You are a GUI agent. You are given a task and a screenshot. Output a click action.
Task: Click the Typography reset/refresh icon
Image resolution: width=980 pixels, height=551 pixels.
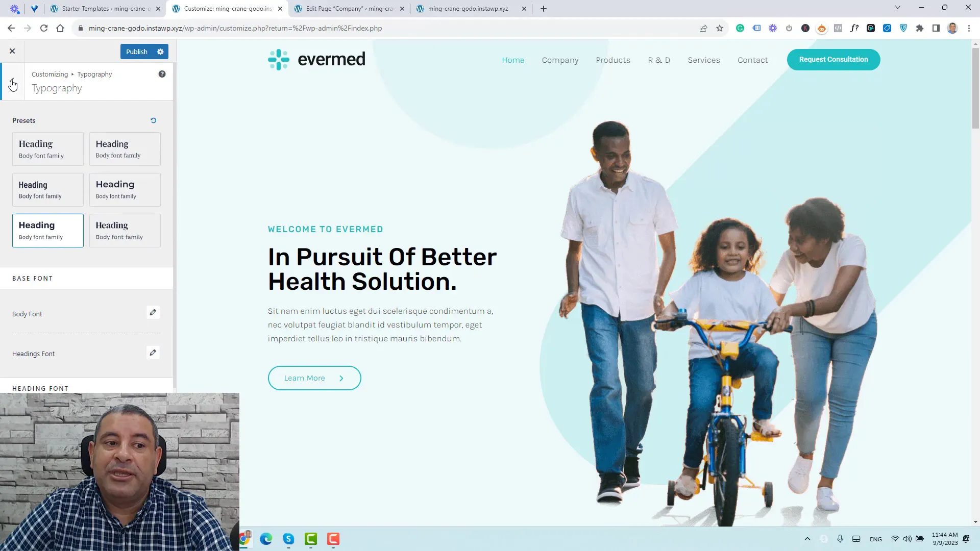coord(154,120)
